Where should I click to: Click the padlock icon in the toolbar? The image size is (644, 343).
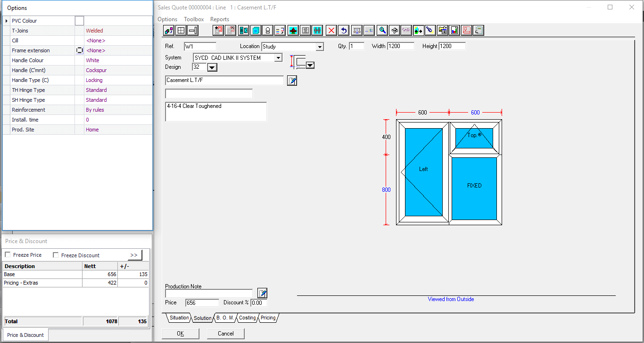pos(267,31)
